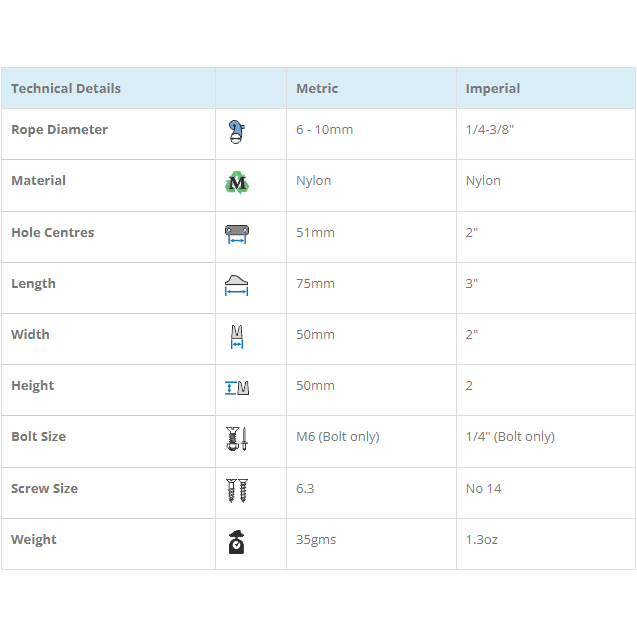The width and height of the screenshot is (637, 637).
Task: Click the green recycle material icon
Action: point(237,183)
